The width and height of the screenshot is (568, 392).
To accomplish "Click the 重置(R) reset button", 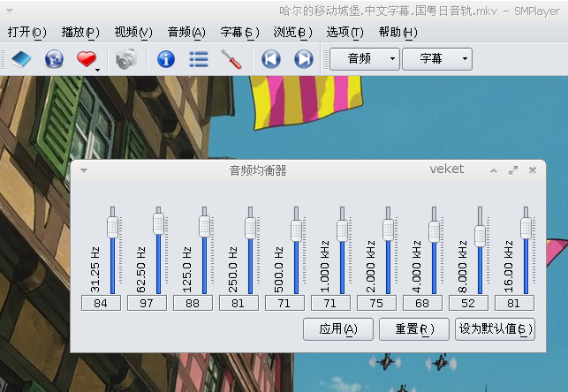I will pos(414,329).
